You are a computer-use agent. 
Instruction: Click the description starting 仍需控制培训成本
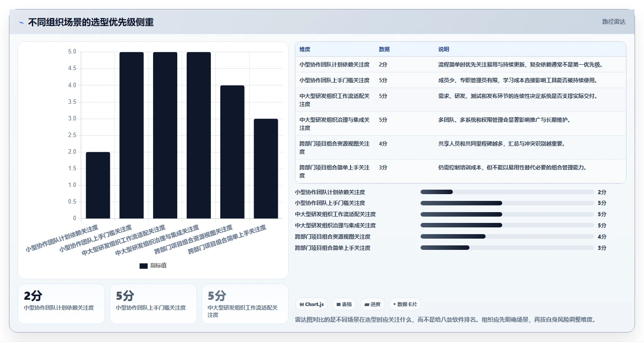tap(512, 168)
